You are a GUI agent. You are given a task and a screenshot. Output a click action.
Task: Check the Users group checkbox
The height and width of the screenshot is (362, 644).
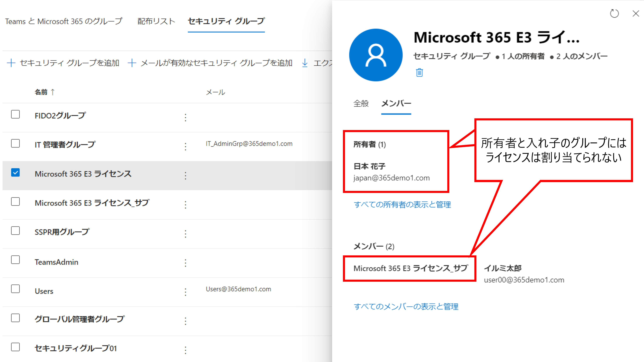pyautogui.click(x=16, y=289)
